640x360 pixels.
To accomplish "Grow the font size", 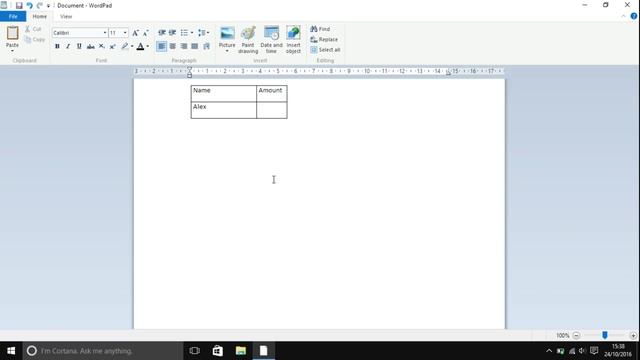I will 136,33.
